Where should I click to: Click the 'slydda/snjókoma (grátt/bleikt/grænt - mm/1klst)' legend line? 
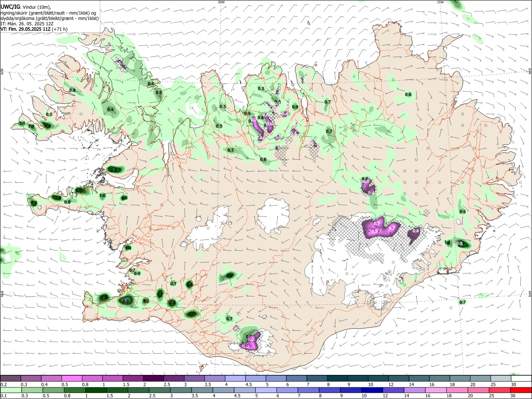[49, 18]
